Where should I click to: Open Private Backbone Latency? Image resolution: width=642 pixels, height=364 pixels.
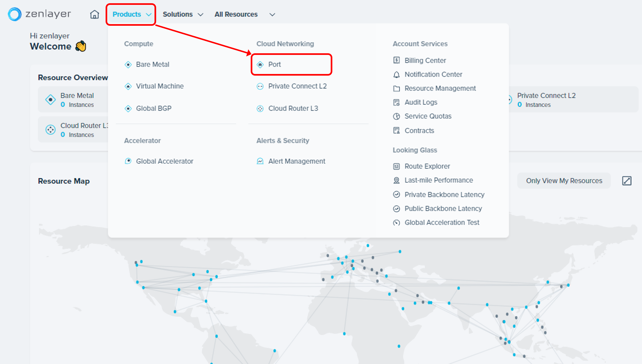445,195
